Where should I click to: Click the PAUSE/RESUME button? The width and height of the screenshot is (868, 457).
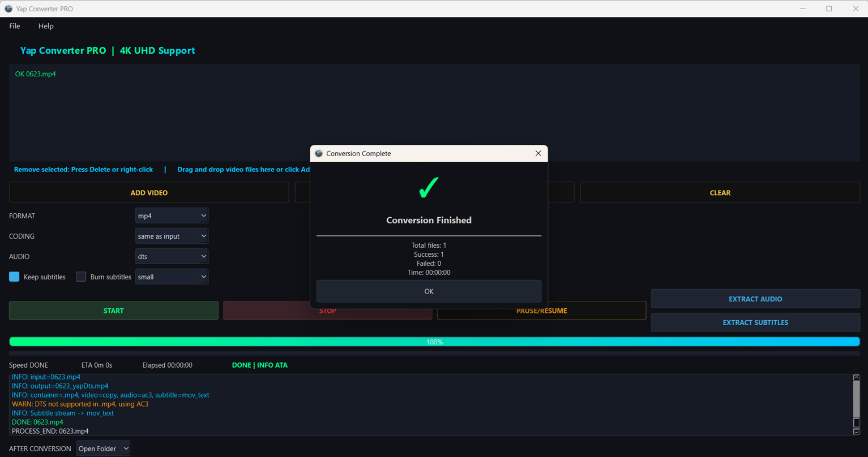(541, 311)
